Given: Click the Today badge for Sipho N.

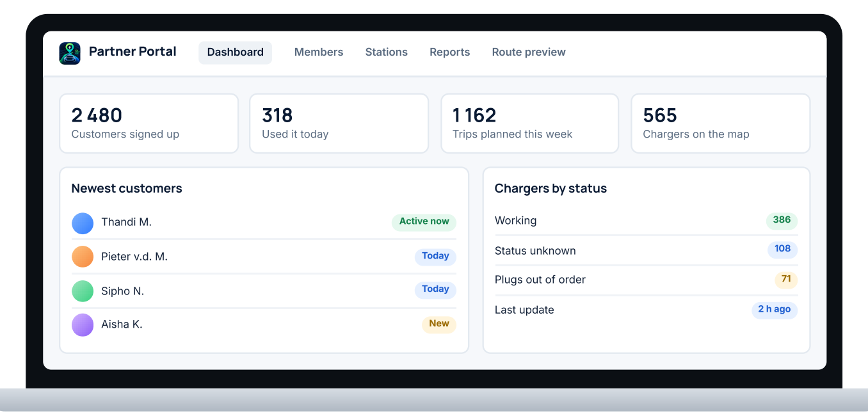Looking at the screenshot, I should click(x=435, y=290).
